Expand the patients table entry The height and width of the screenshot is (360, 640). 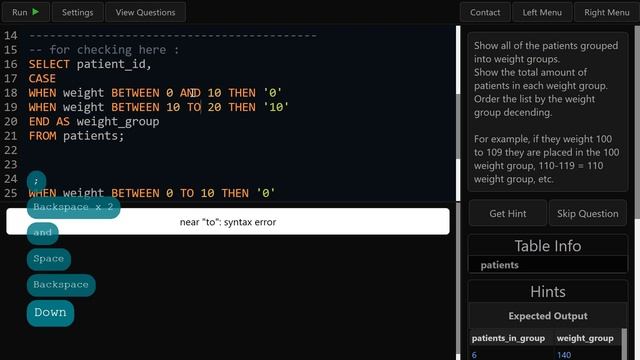tap(548, 265)
